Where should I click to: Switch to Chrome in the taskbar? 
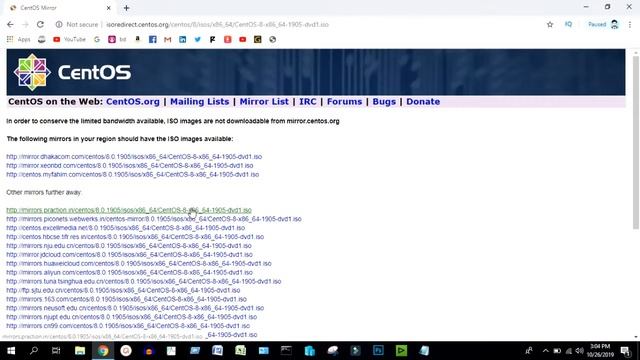pos(103,351)
